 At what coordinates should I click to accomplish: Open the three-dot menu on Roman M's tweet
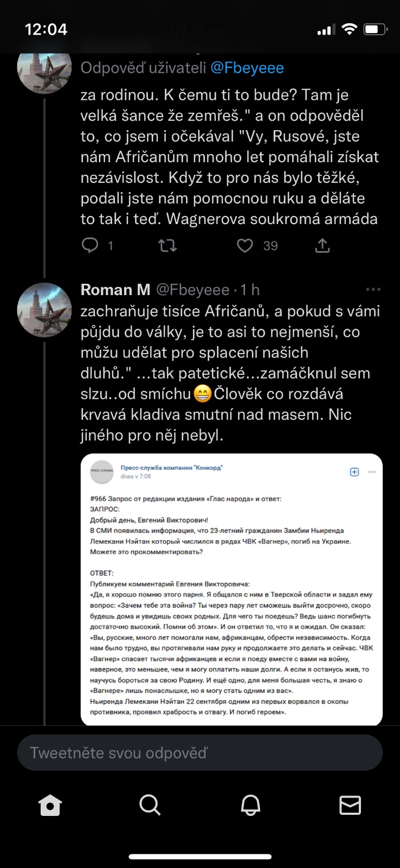click(x=373, y=290)
